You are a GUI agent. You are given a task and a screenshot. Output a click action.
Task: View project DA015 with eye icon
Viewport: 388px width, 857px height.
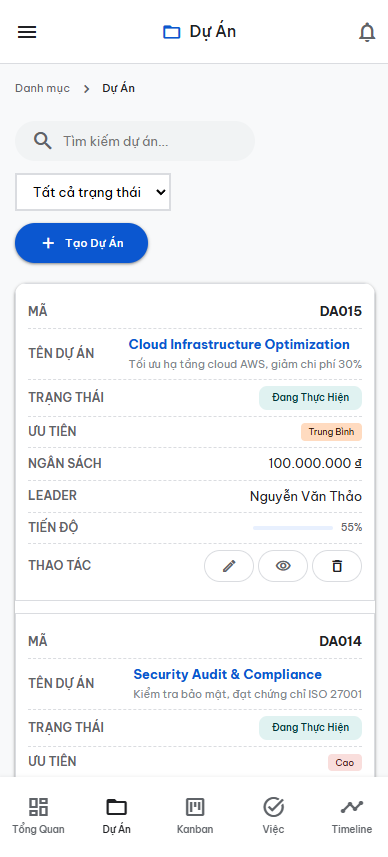283,566
